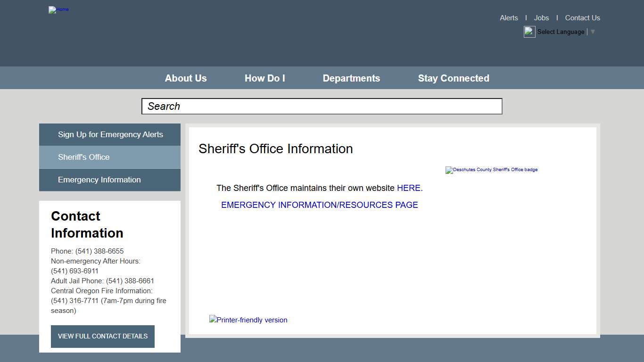
Task: Click the Google Translate globe icon
Action: [x=528, y=32]
